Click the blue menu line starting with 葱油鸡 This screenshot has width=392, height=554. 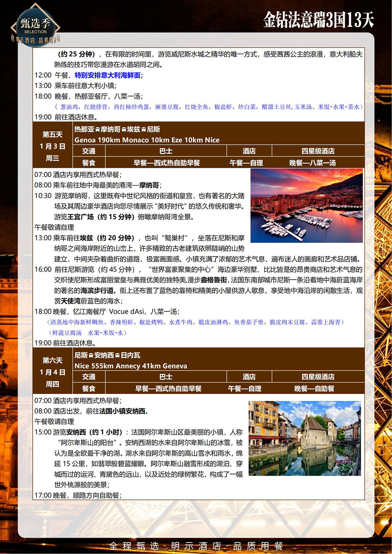click(x=209, y=107)
